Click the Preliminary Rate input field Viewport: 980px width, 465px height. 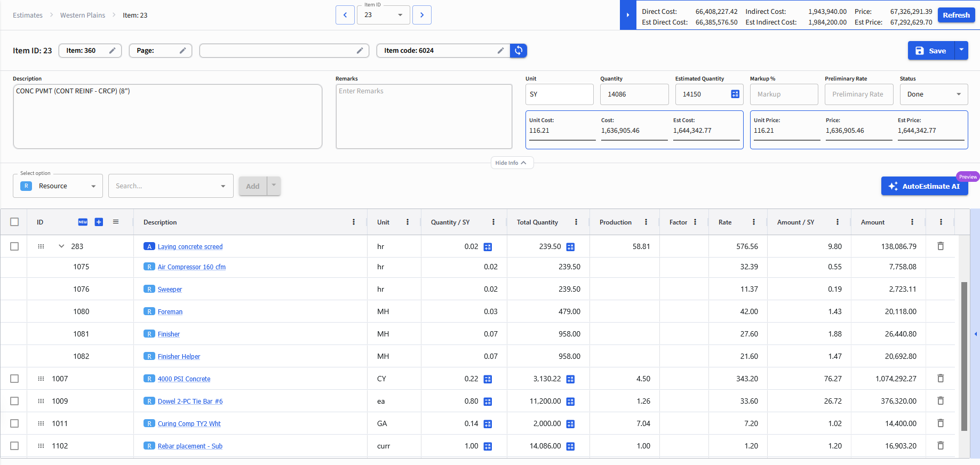859,94
